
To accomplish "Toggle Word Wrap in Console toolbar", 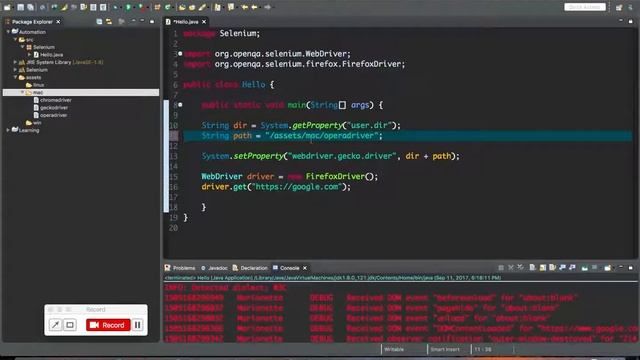I will (552, 268).
